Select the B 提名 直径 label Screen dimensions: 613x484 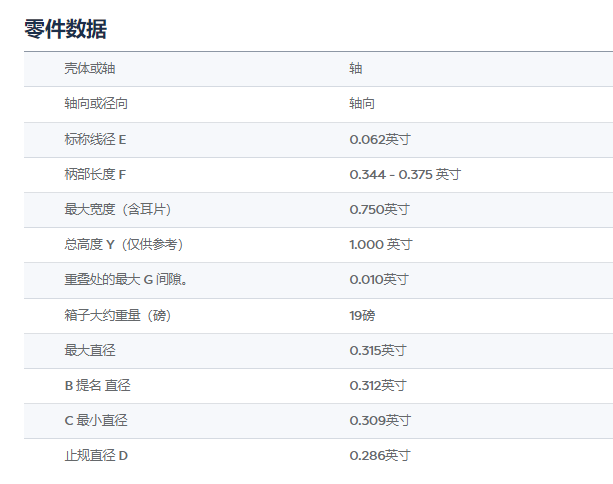97,385
